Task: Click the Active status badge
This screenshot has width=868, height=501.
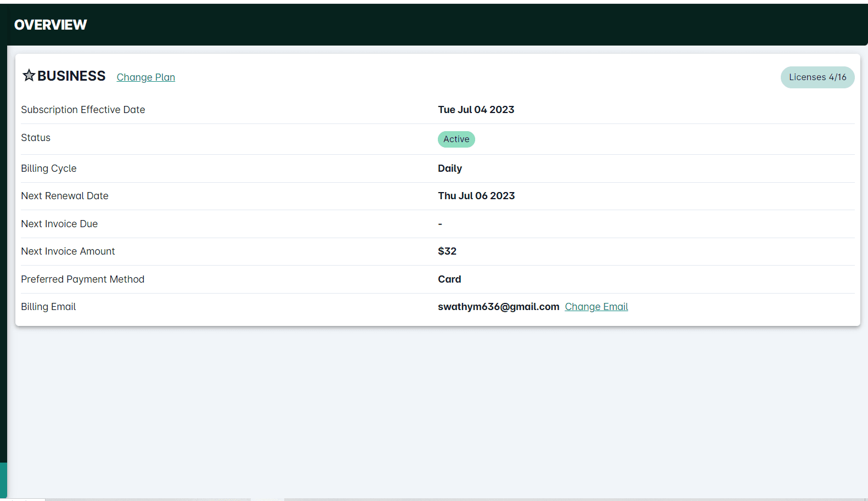Action: pos(456,139)
